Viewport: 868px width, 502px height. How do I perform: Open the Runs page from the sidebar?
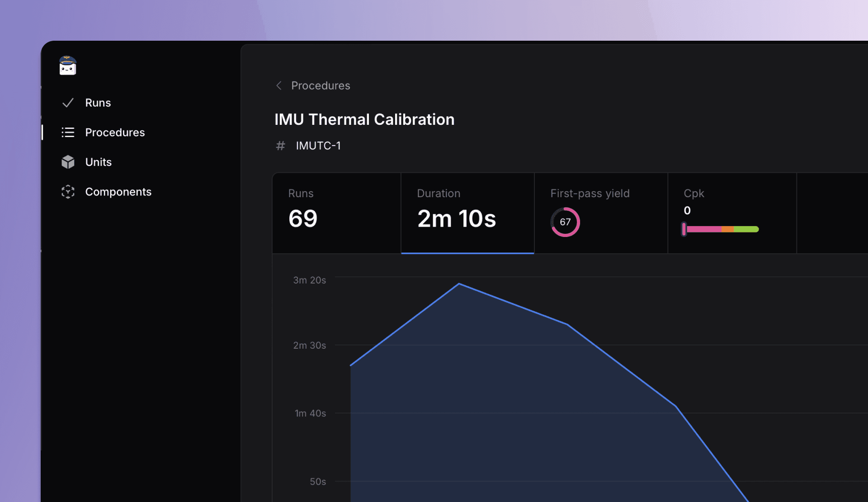[98, 103]
